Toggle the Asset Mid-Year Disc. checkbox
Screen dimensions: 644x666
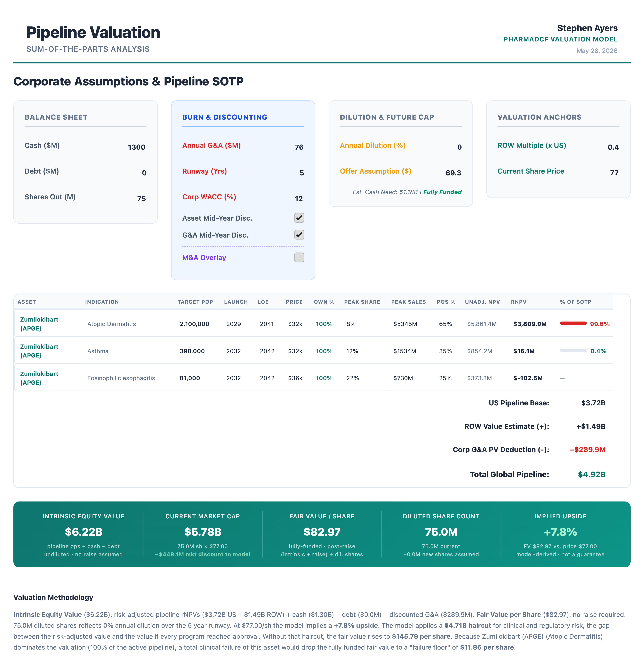click(x=299, y=218)
